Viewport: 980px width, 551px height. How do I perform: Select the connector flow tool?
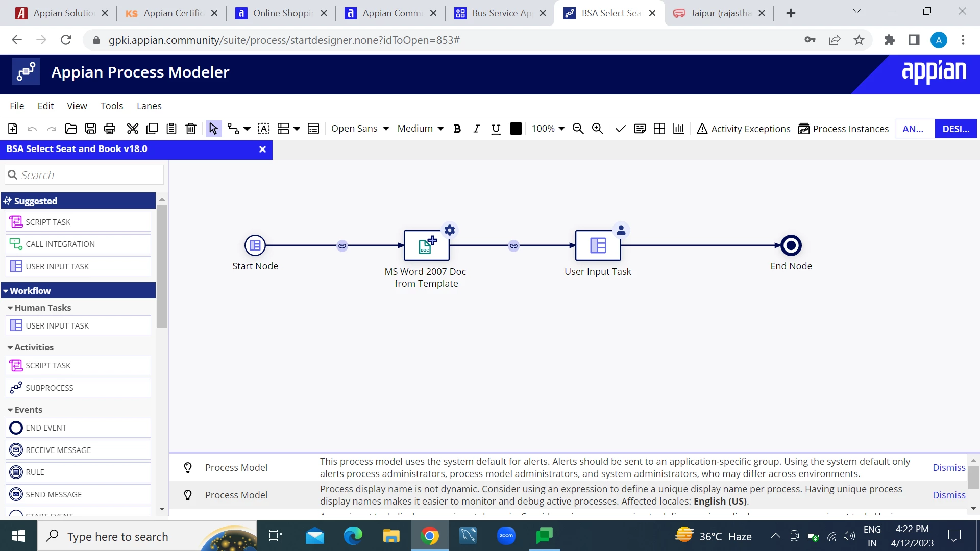(233, 129)
